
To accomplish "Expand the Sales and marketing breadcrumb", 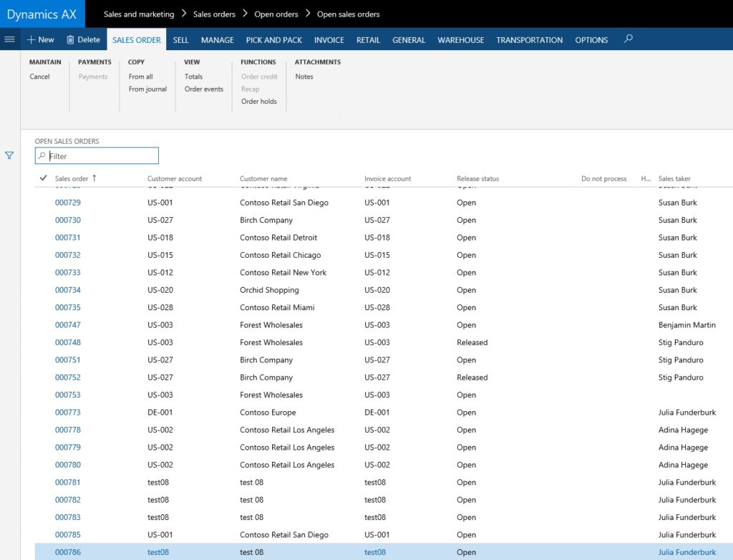I will (139, 14).
